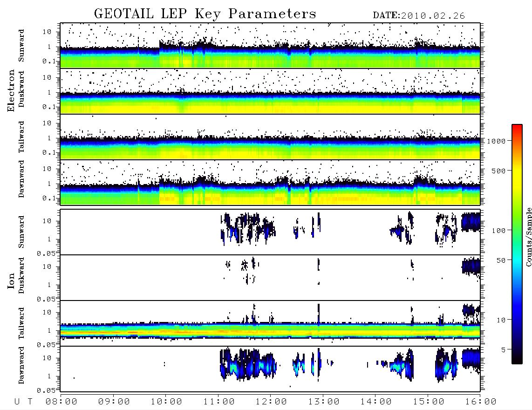
Task: Click the Electron "Dawnward" panel label
Action: pos(21,179)
